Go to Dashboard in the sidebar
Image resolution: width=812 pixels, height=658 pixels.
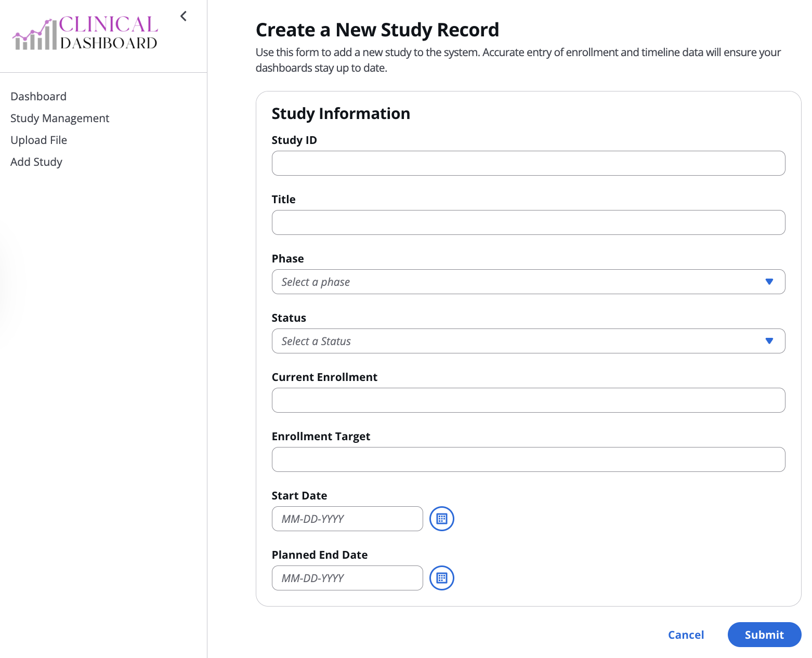coord(38,96)
